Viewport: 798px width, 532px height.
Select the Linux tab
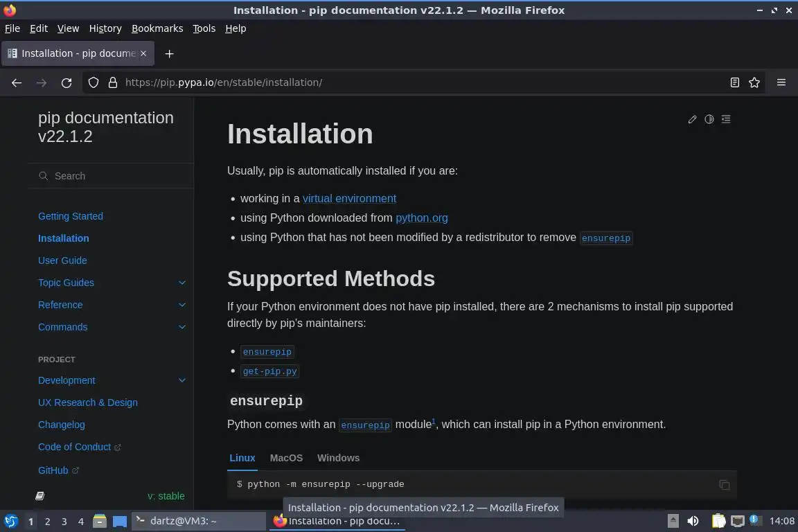(x=242, y=458)
